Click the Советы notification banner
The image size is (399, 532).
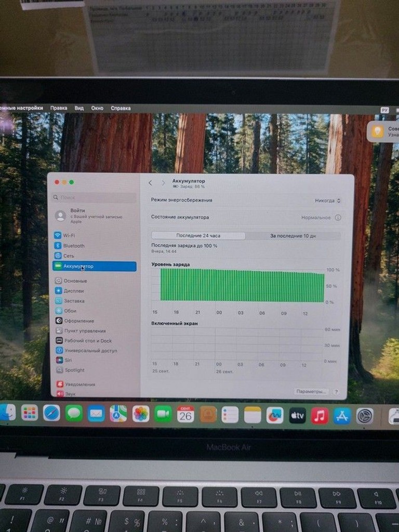point(383,131)
